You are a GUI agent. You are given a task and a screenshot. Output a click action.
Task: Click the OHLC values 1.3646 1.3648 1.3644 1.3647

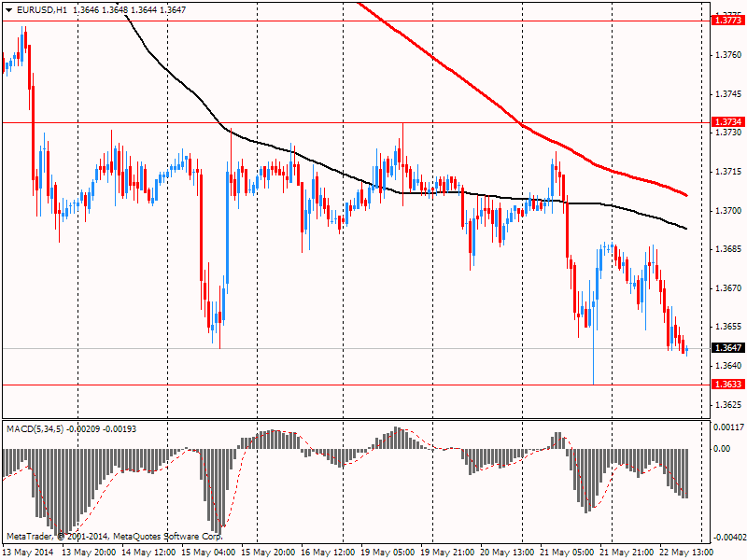(x=130, y=10)
